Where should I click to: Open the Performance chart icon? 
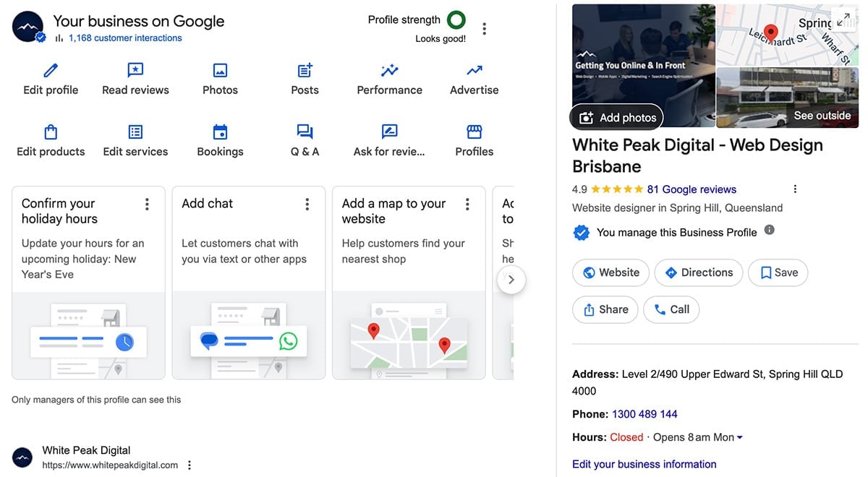(x=389, y=70)
